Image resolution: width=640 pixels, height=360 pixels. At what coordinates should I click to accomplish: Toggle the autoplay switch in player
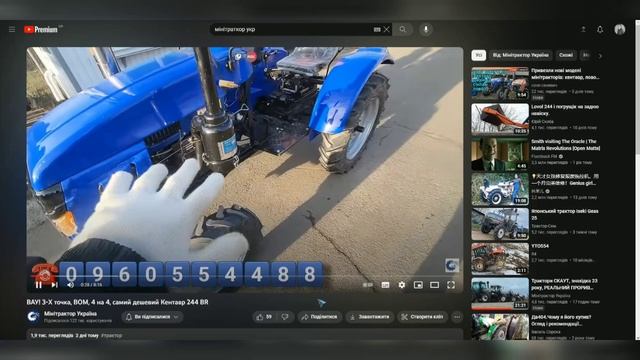coord(367,285)
